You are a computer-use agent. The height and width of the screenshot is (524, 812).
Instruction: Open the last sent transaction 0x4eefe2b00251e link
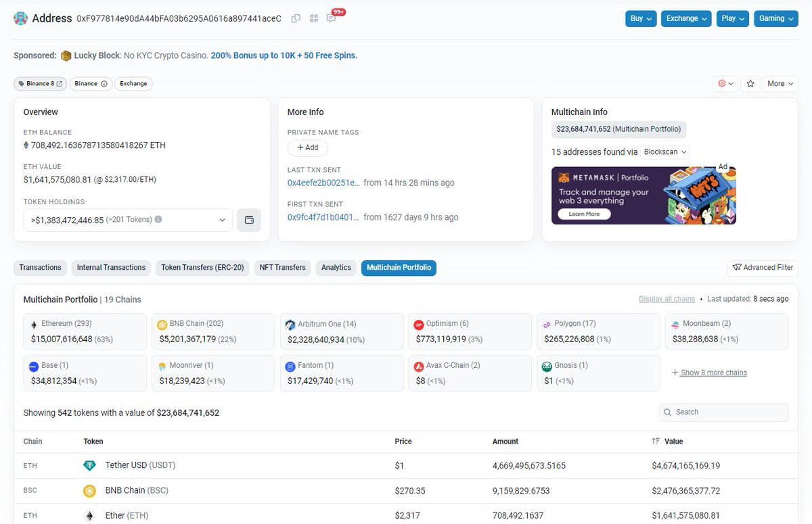point(323,183)
